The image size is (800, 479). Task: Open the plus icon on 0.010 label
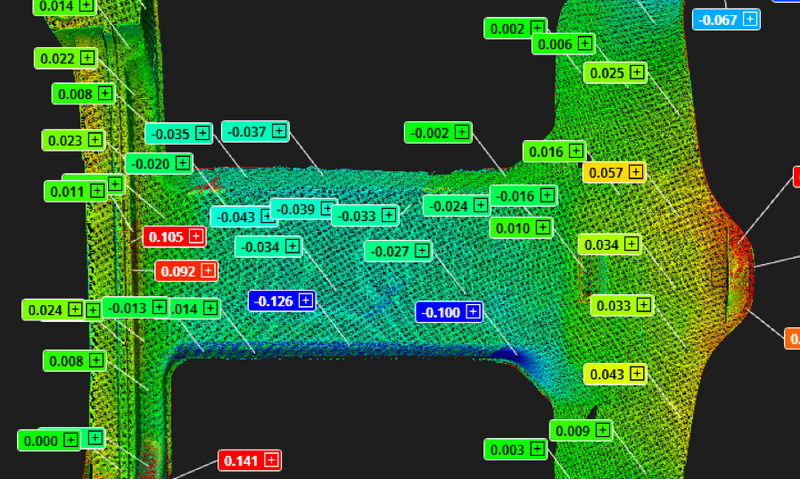click(543, 227)
